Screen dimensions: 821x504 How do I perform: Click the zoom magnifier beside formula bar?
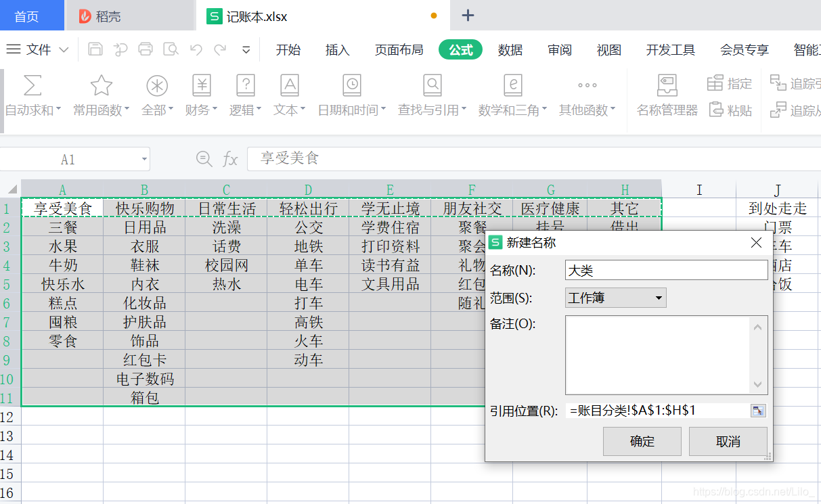[x=204, y=159]
